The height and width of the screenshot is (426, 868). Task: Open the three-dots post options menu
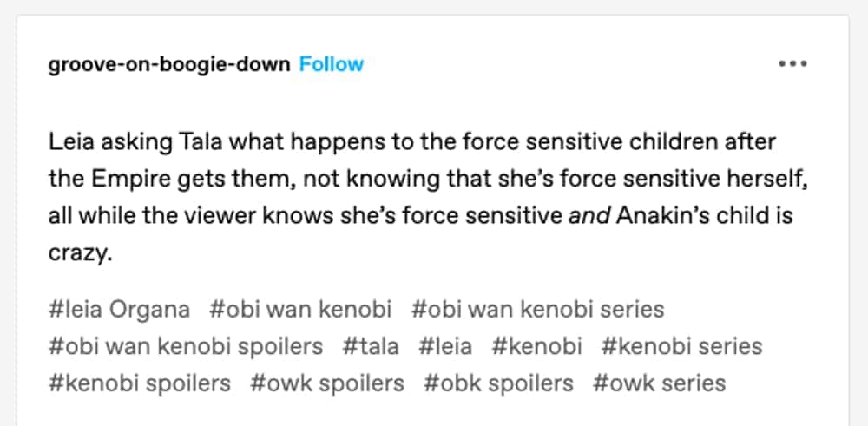coord(792,64)
